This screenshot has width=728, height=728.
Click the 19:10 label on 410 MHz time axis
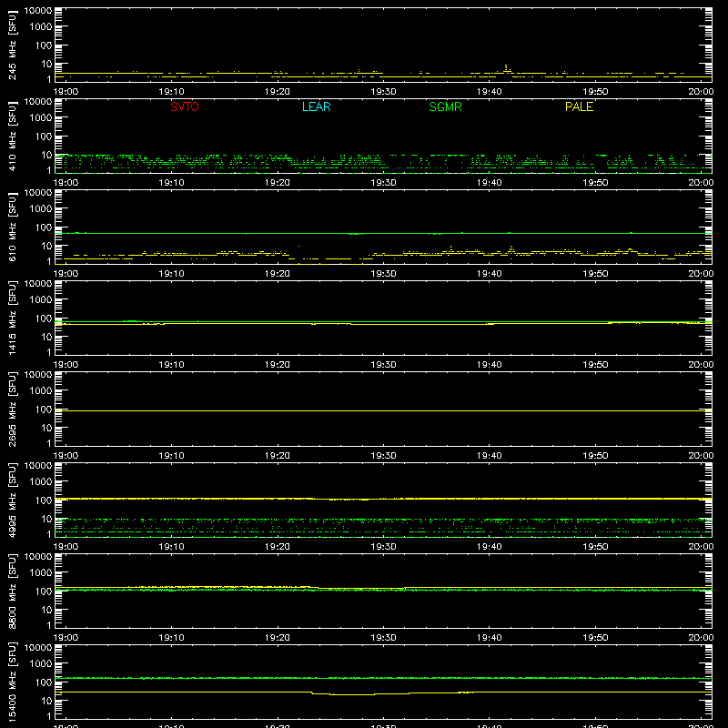point(172,183)
